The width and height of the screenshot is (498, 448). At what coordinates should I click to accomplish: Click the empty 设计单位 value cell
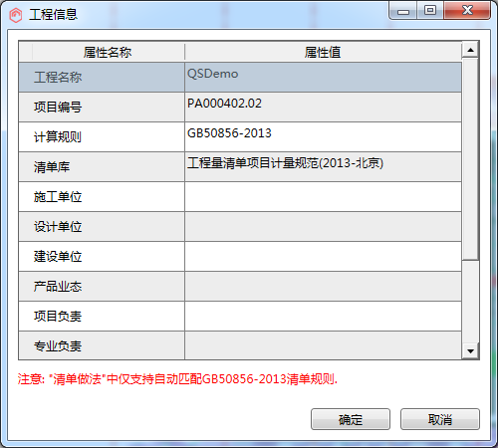pos(323,226)
